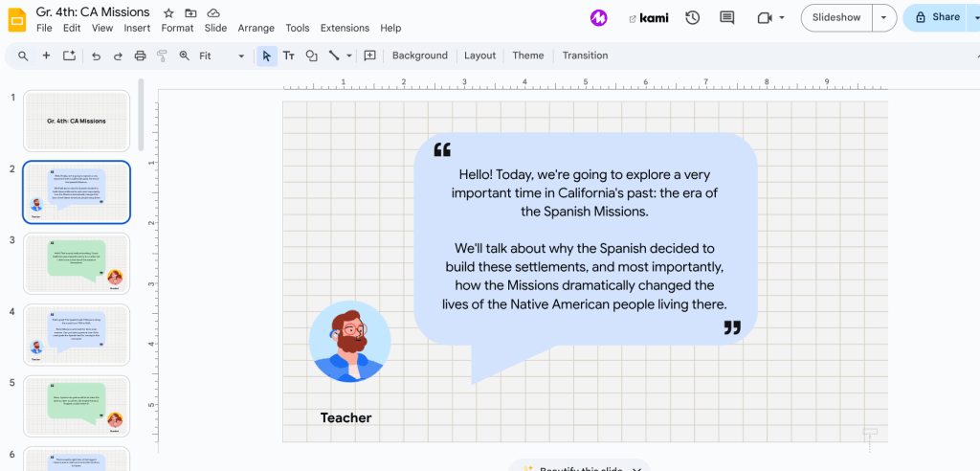Image resolution: width=980 pixels, height=471 pixels.
Task: Click the add comment toolbar icon
Action: (x=369, y=56)
